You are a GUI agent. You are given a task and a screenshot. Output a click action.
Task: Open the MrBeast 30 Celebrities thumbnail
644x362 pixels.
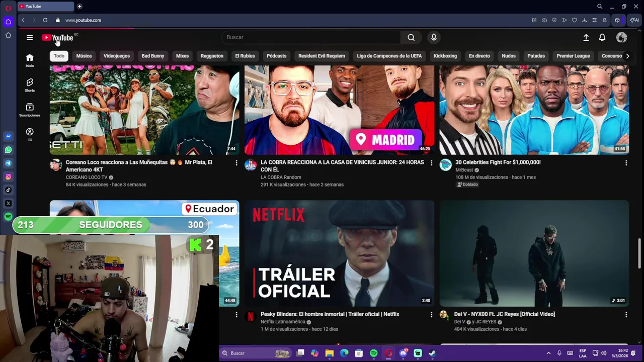(534, 110)
